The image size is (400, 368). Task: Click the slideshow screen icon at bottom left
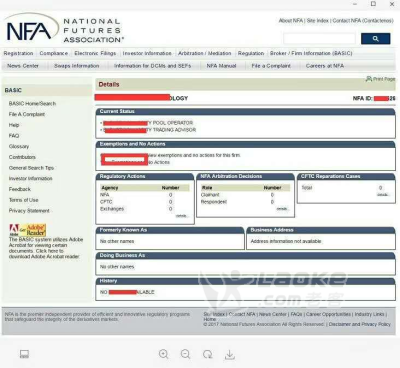coord(24,354)
